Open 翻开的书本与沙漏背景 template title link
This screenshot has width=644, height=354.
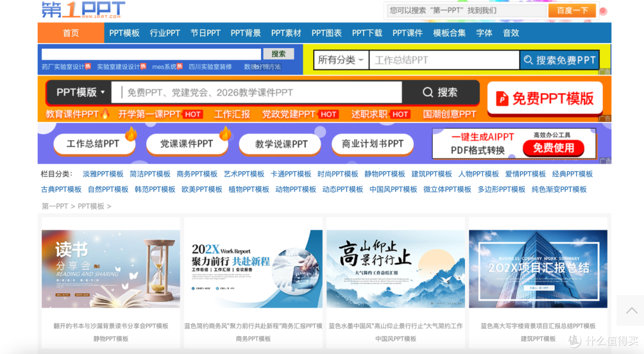click(111, 326)
